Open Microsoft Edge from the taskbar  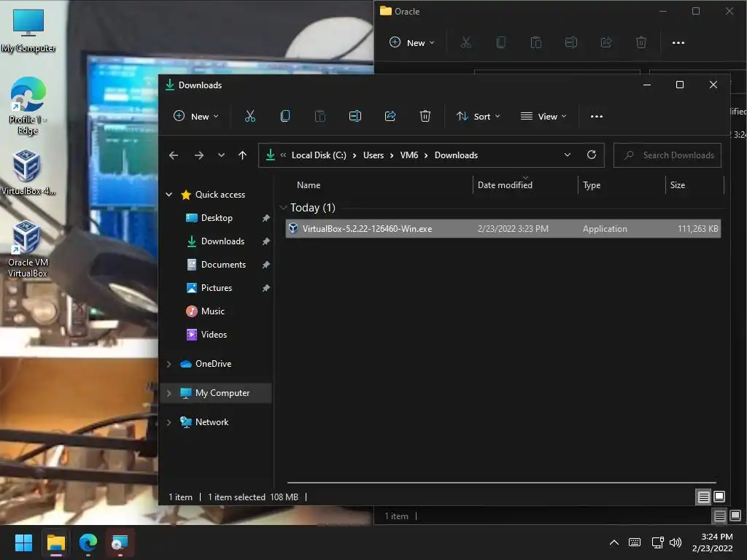(88, 542)
